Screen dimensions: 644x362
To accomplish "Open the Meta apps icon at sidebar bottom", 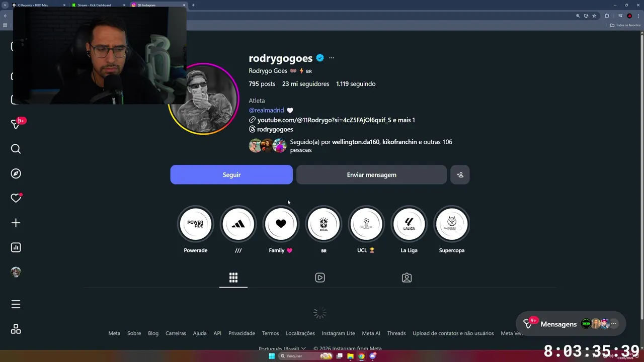I will (16, 329).
